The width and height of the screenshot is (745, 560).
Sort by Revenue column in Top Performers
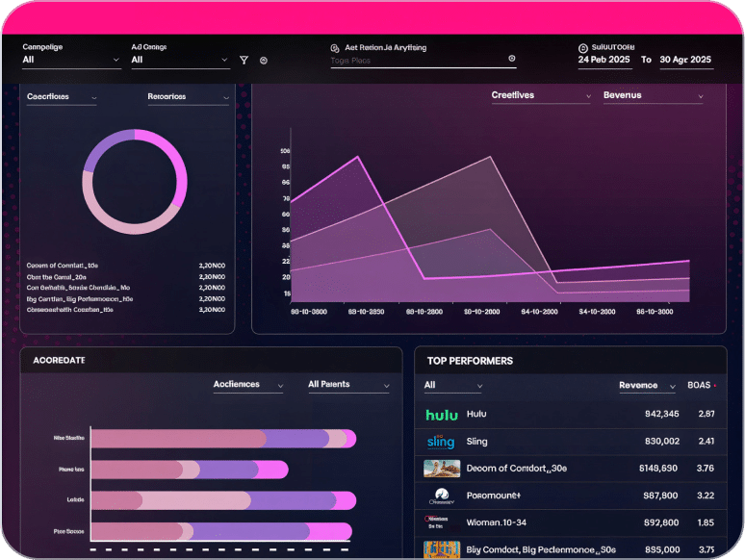click(x=647, y=386)
